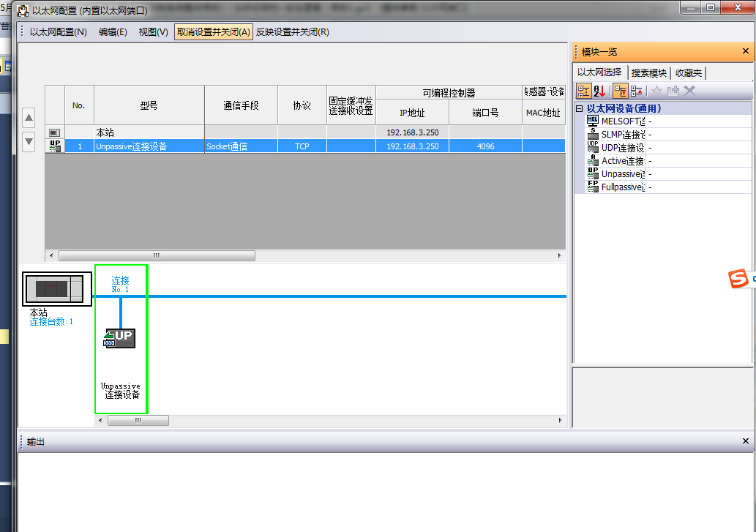
Task: Click the device table horizontal scrollbar
Action: point(157,256)
